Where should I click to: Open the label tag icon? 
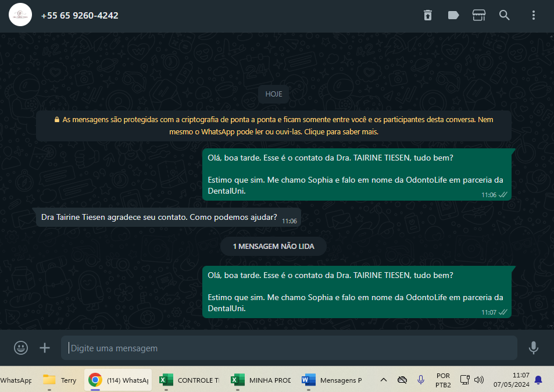click(453, 15)
